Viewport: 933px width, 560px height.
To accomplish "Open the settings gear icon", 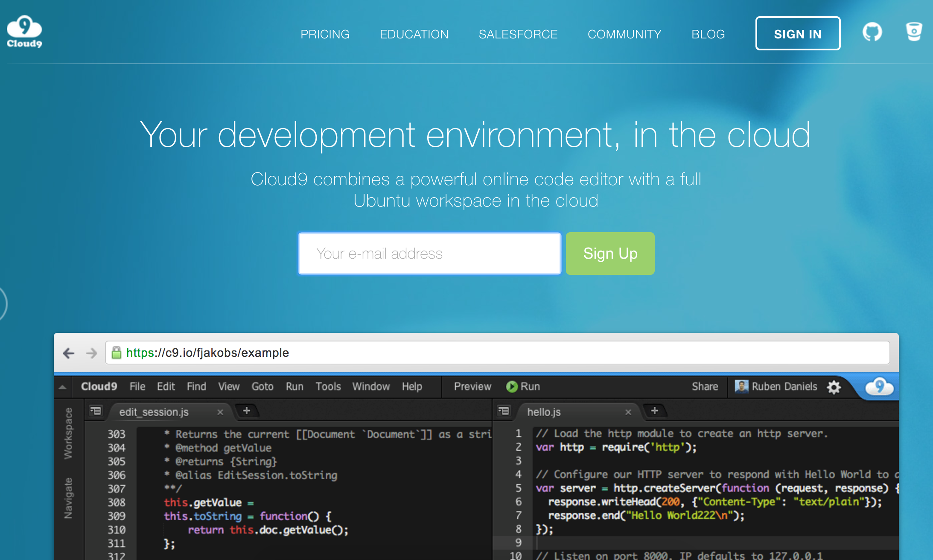I will pyautogui.click(x=834, y=387).
